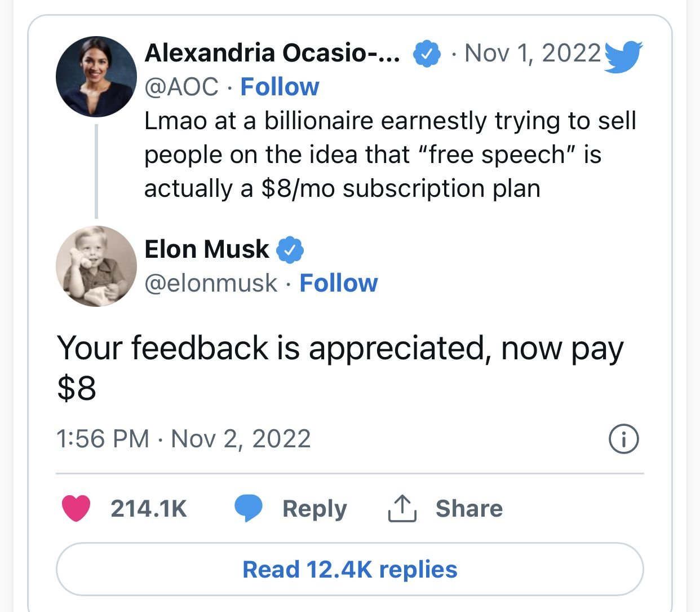
Task: Click the Elon Musk display name
Action: click(207, 249)
